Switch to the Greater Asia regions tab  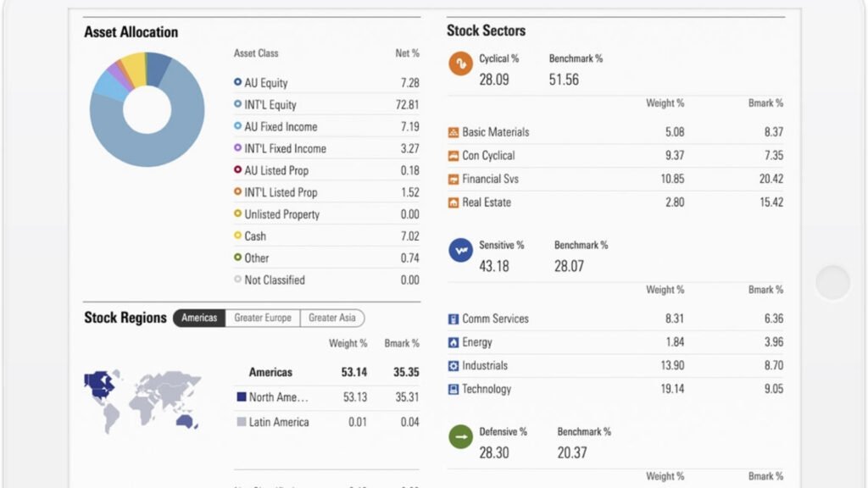coord(331,319)
